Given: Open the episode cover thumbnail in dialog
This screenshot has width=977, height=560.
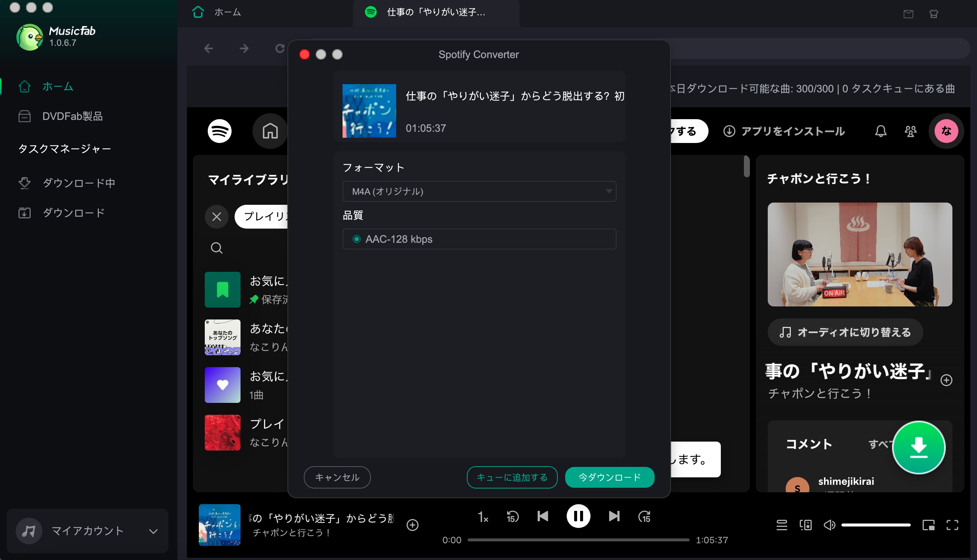Looking at the screenshot, I should 369,111.
